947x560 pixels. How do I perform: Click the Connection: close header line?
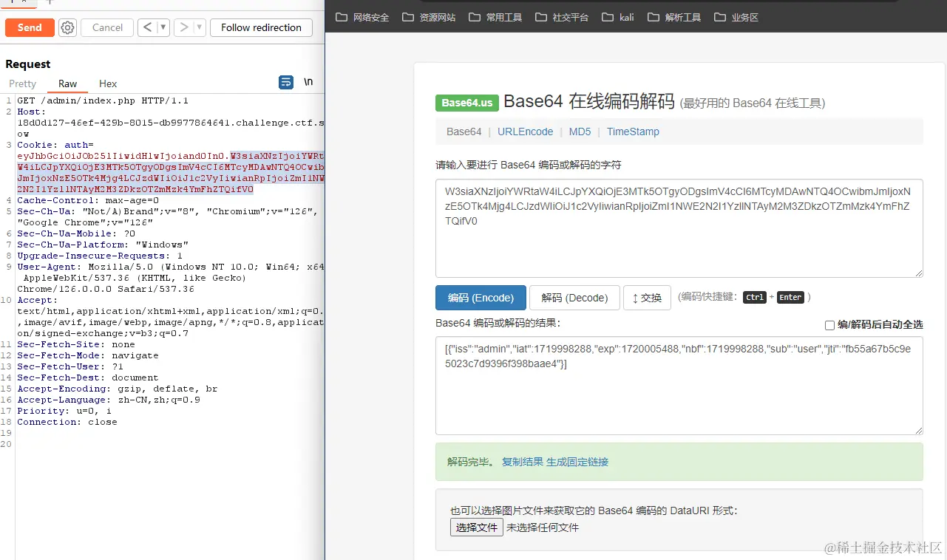67,422
